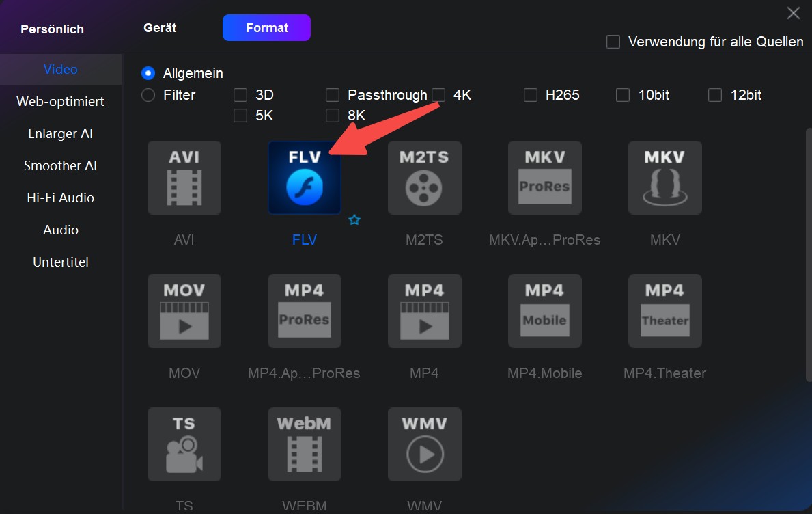Choose the standard MP4 format icon

[425, 311]
